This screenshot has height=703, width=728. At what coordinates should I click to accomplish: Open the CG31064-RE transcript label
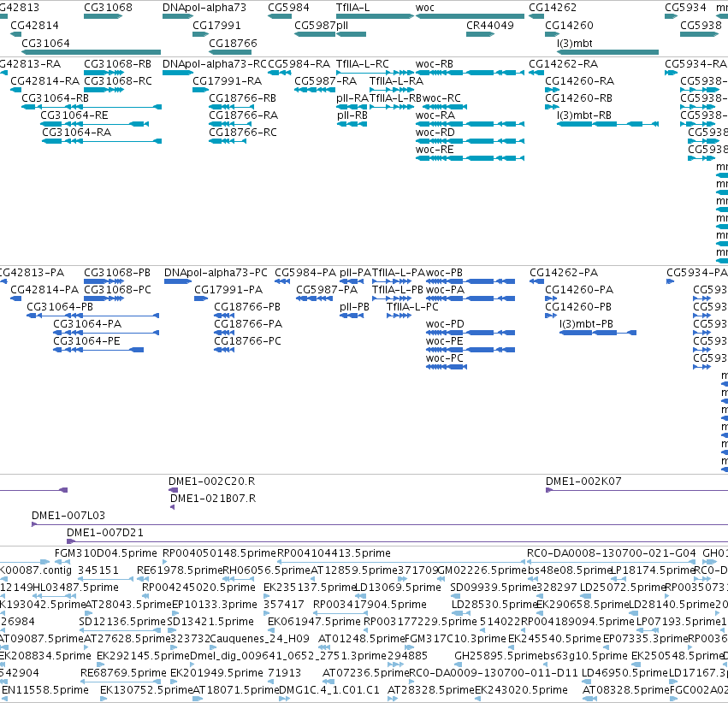click(74, 115)
